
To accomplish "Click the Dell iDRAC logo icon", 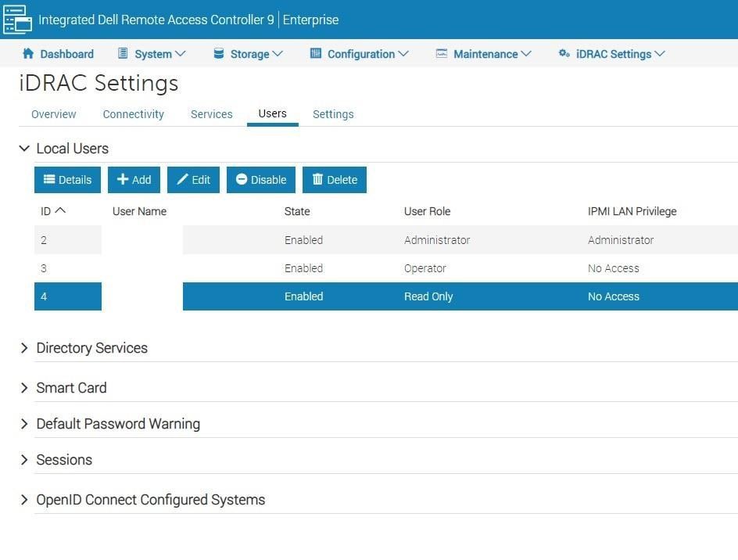I will click(x=17, y=20).
